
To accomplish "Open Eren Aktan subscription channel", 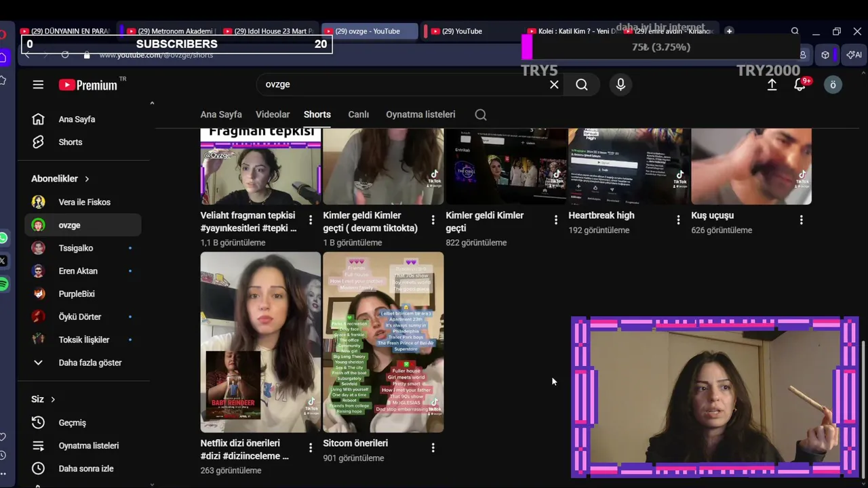I will point(83,271).
